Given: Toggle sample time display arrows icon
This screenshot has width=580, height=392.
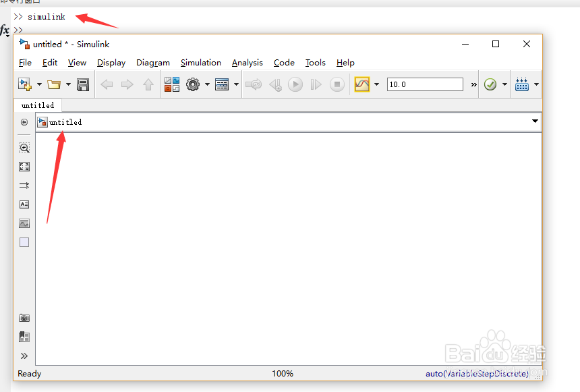Looking at the screenshot, I should pyautogui.click(x=24, y=186).
